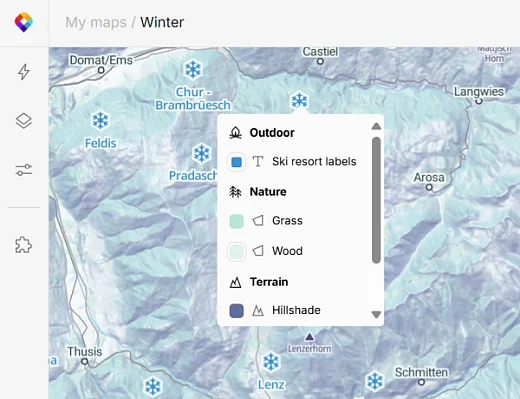The width and height of the screenshot is (520, 399).
Task: Click the polygon icon beside Grass
Action: [x=258, y=220]
